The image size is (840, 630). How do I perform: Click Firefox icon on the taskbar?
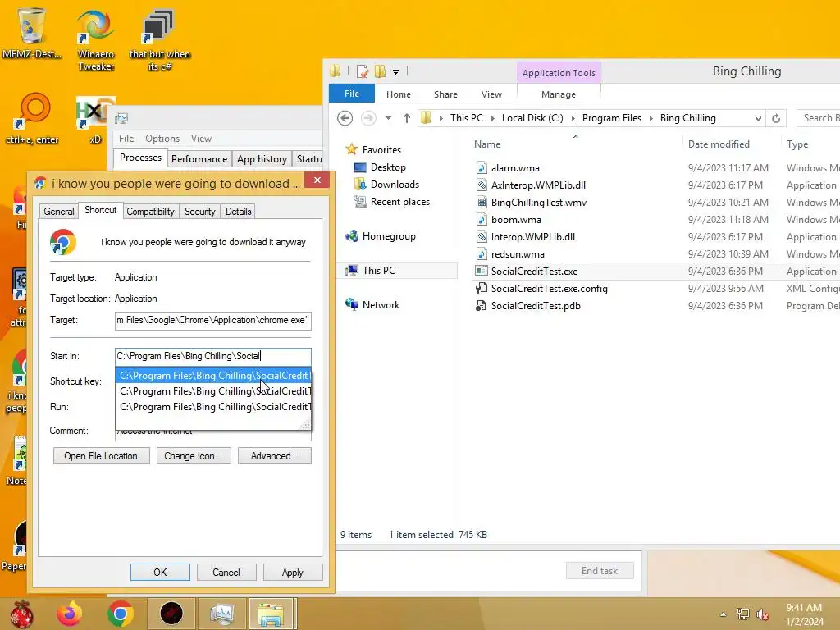pyautogui.click(x=70, y=614)
